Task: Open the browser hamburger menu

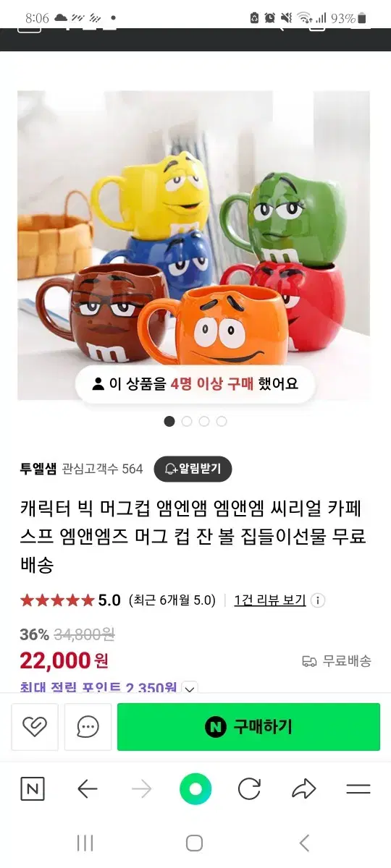Action: click(x=358, y=789)
